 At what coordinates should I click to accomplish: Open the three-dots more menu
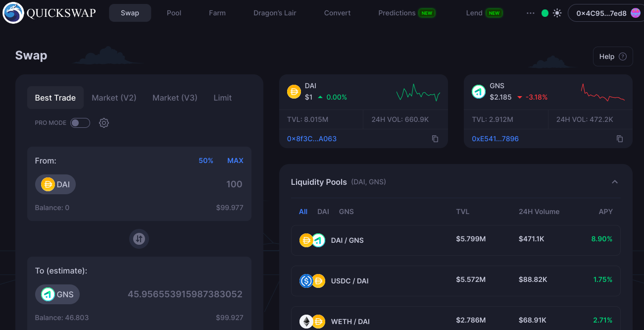click(531, 13)
